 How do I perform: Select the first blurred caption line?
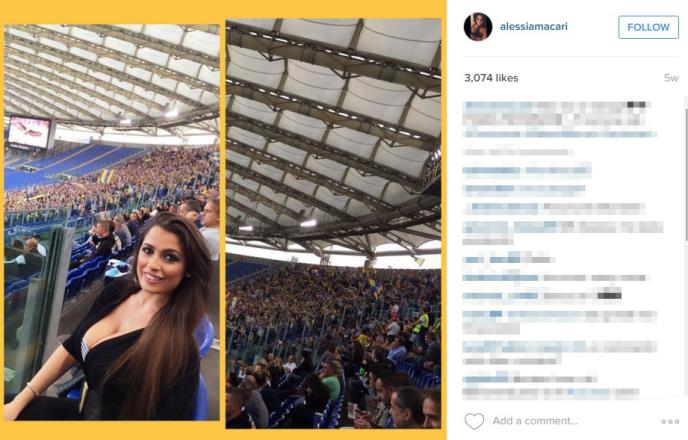(556, 106)
